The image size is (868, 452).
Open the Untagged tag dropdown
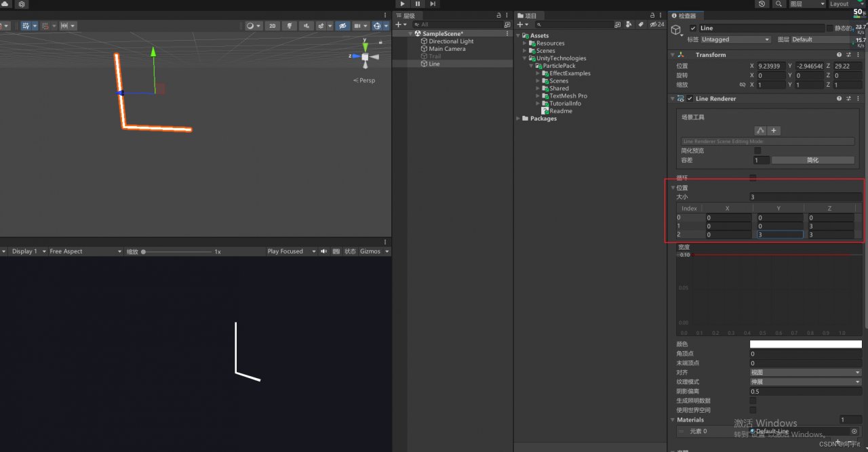(x=735, y=39)
